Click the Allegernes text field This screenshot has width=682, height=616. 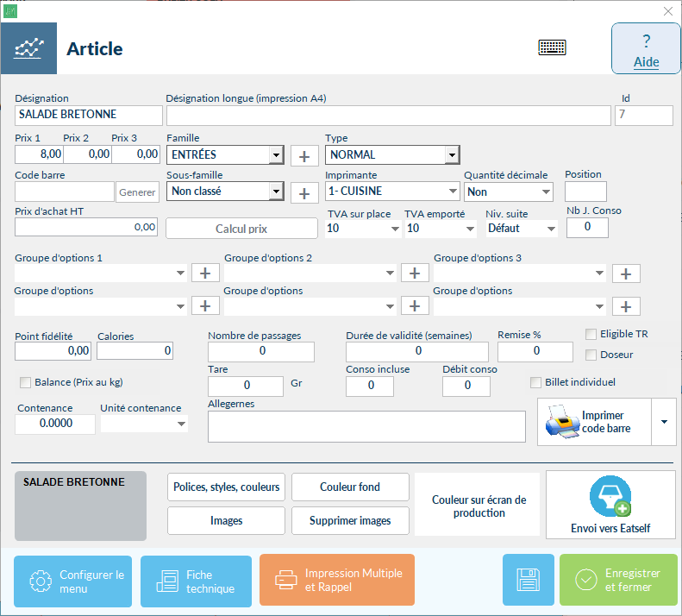tap(366, 426)
